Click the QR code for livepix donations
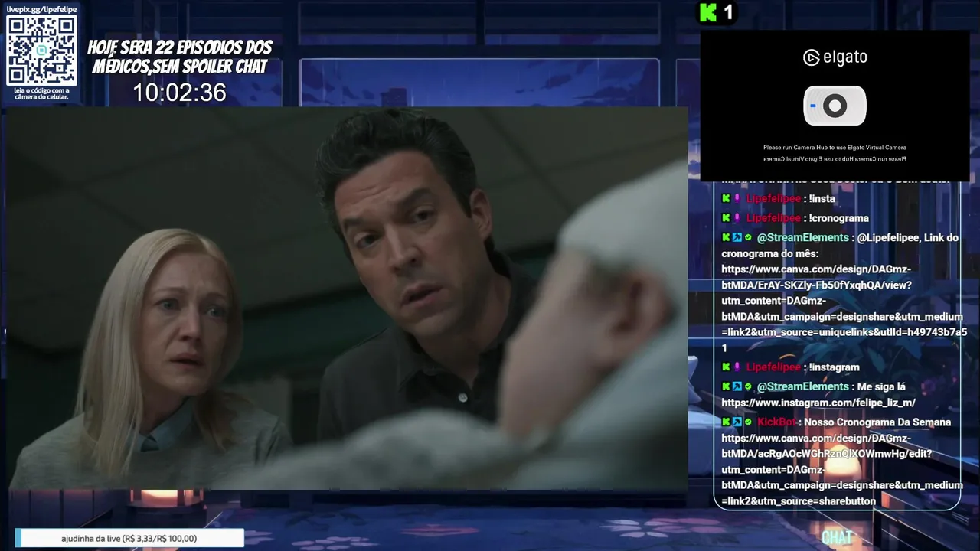The width and height of the screenshot is (980, 551). pyautogui.click(x=41, y=51)
